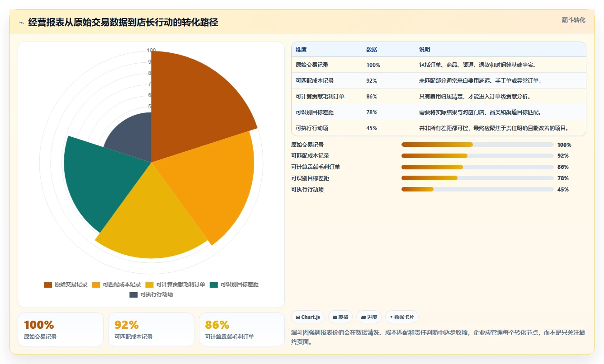Click the 可执行行动项 progress bar
The width and height of the screenshot is (604, 364).
coord(477,190)
